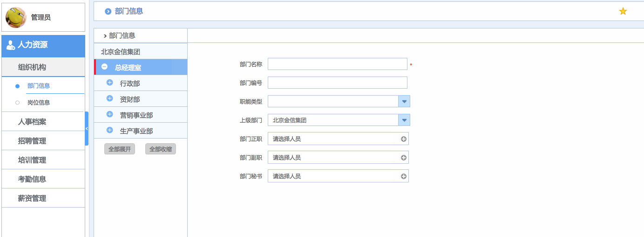Expand the 生产事业部 plus icon
Screen dimensions: 644x237
pyautogui.click(x=110, y=130)
